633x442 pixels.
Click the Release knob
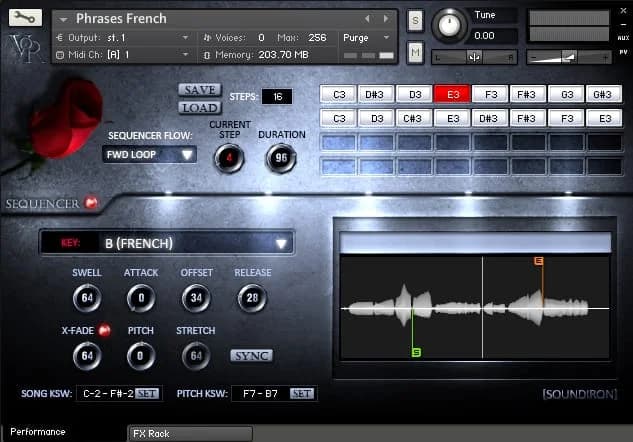click(252, 297)
